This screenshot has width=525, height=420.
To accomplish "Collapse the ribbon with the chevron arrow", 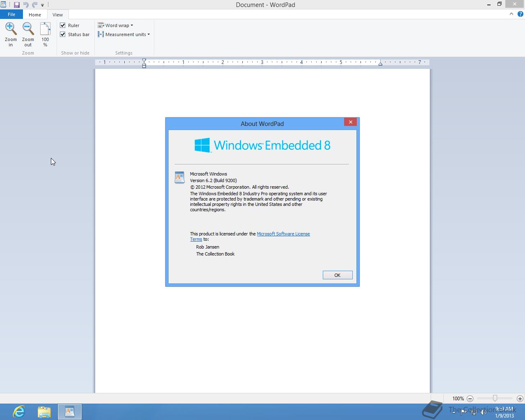I will 511,14.
